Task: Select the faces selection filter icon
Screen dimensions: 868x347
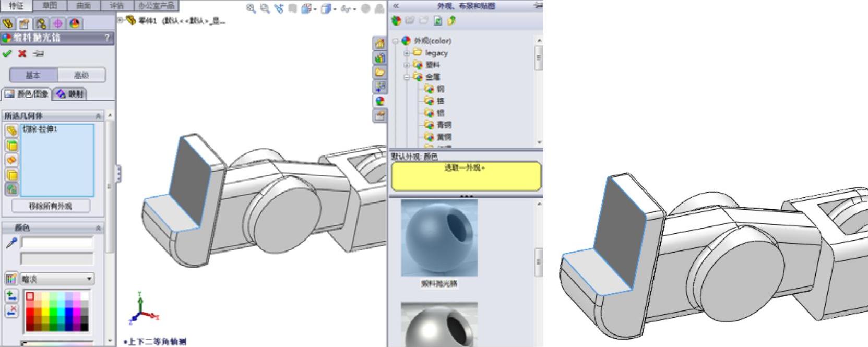Action: [11, 146]
